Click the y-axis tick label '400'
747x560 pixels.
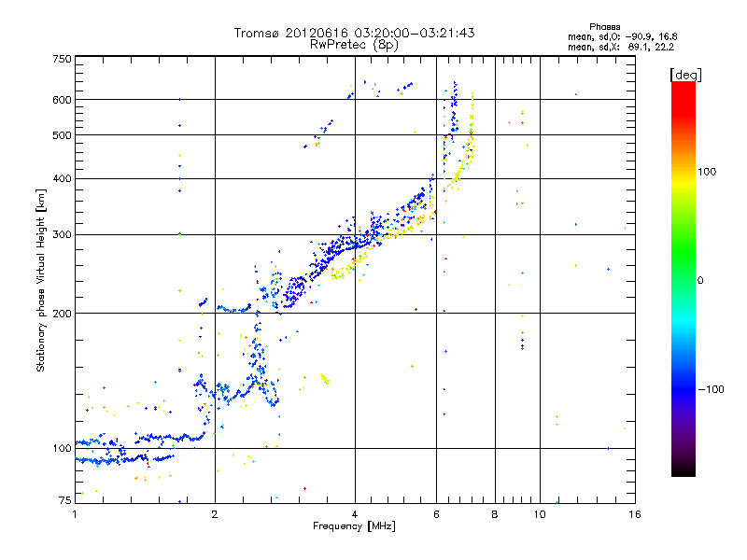[x=62, y=179]
